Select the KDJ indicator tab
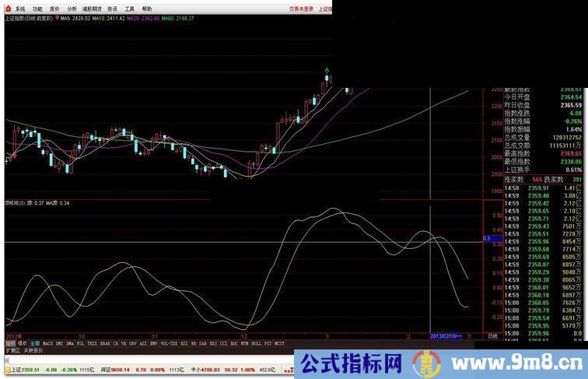Image resolution: width=588 pixels, height=379 pixels. pos(213,342)
